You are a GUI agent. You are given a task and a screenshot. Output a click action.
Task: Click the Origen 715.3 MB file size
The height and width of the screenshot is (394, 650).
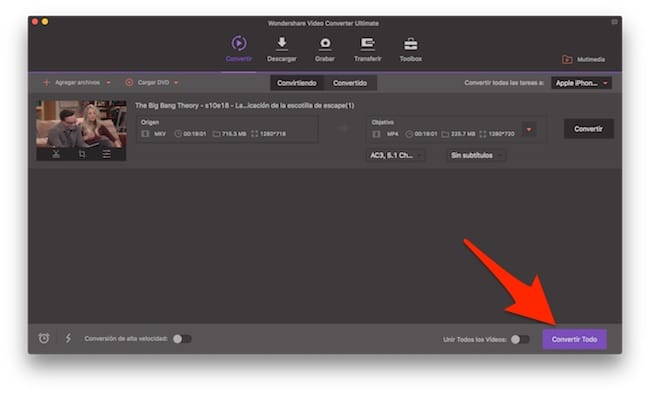[x=234, y=134]
